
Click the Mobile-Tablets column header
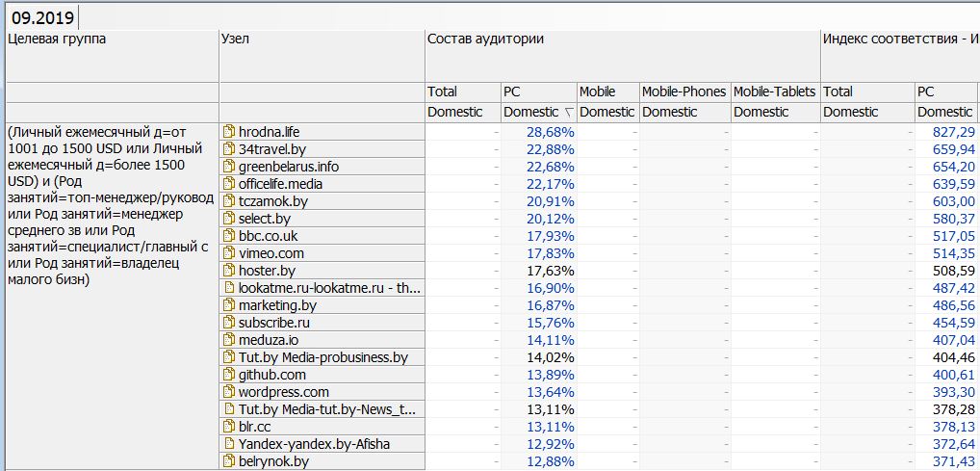click(774, 92)
